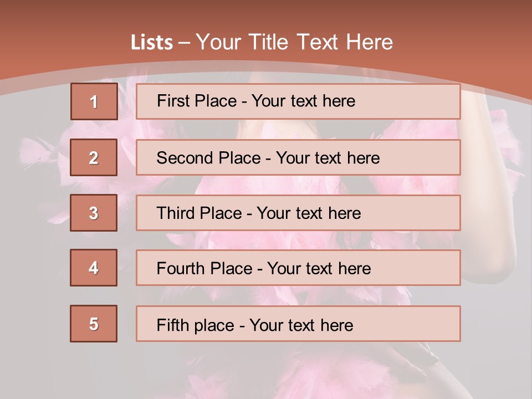
Task: Click the words 'First Place' in bar
Action: pos(197,101)
